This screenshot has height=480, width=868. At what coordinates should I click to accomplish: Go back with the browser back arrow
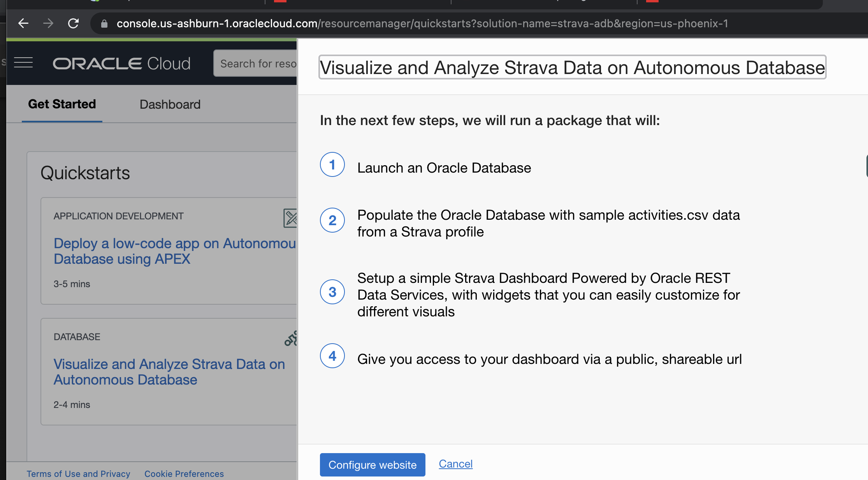coord(23,23)
